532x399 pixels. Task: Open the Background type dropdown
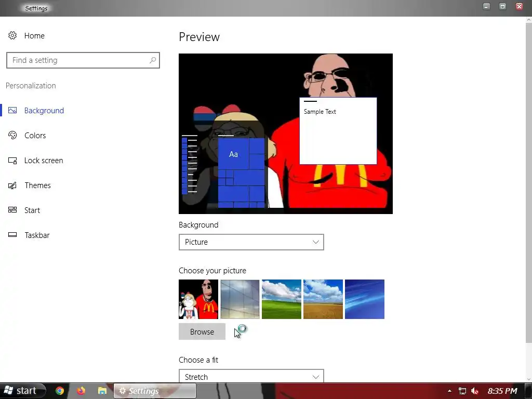pos(251,242)
